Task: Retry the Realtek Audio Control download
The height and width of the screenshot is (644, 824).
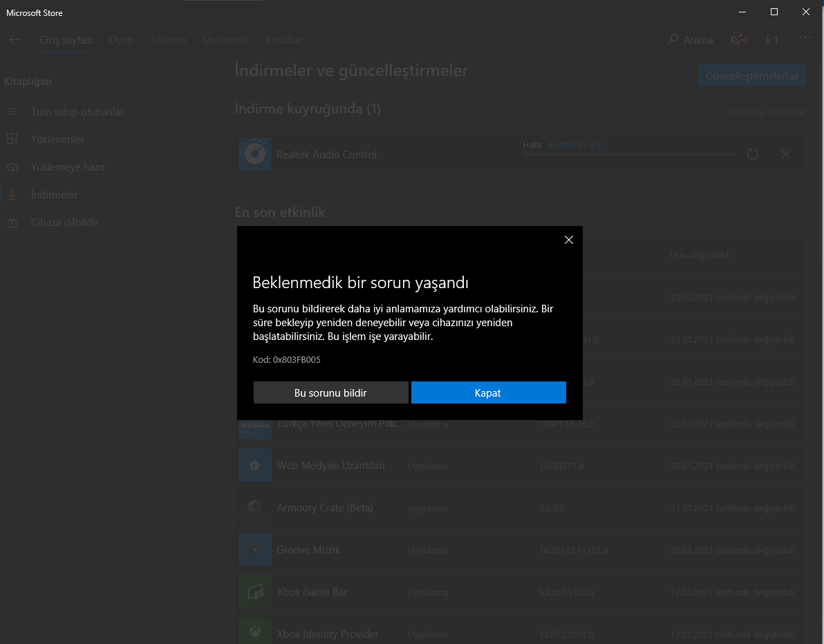Action: (x=753, y=154)
